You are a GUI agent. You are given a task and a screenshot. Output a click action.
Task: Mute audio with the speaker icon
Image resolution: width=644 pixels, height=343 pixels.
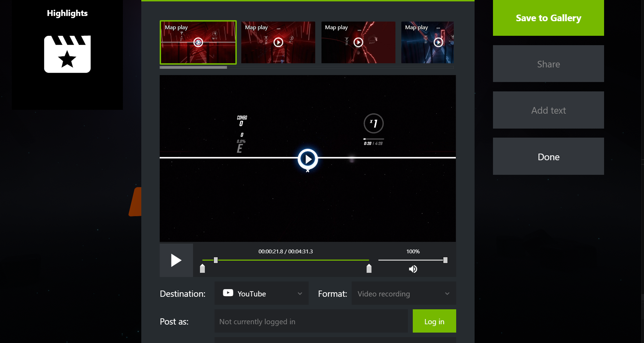coord(413,269)
